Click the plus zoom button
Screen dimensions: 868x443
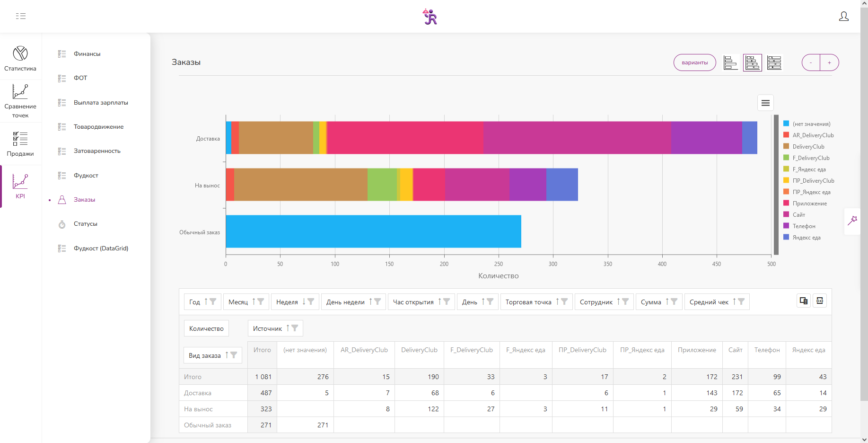[x=829, y=62]
